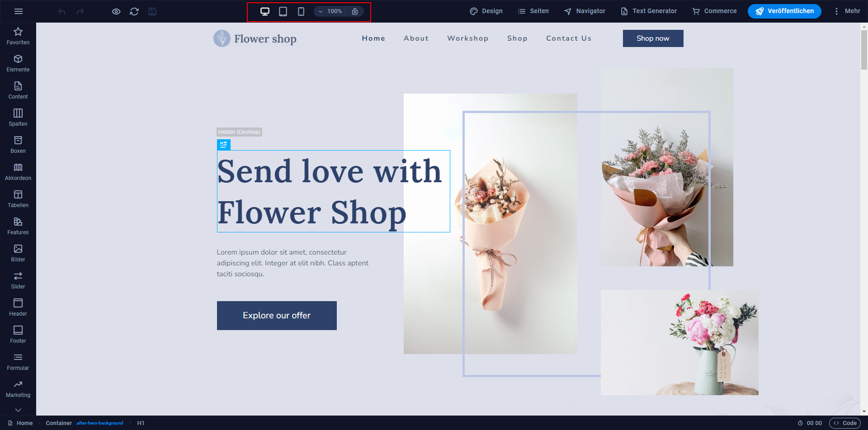Click the headline element handle icon
Viewport: 868px width, 430px height.
coord(223,145)
